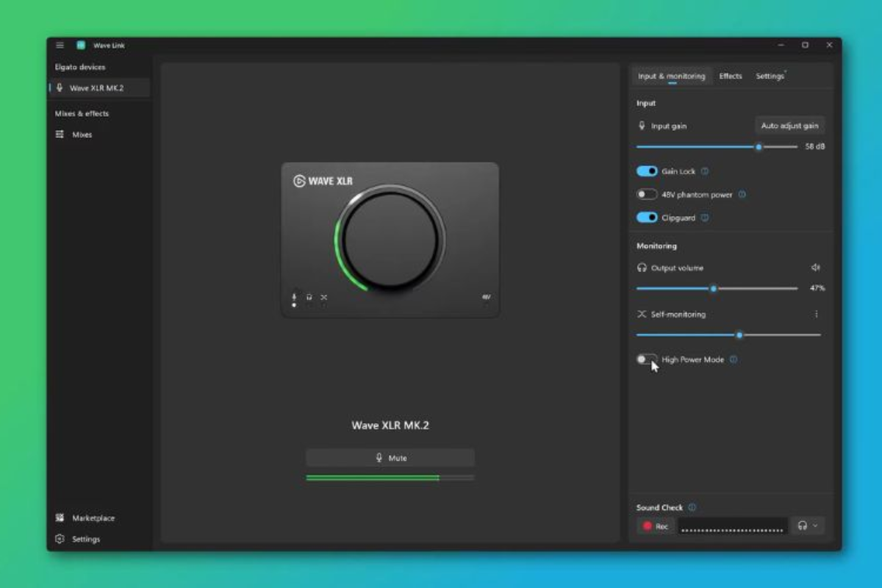Click the 48V phantom power info icon
This screenshot has height=588, width=882.
742,195
